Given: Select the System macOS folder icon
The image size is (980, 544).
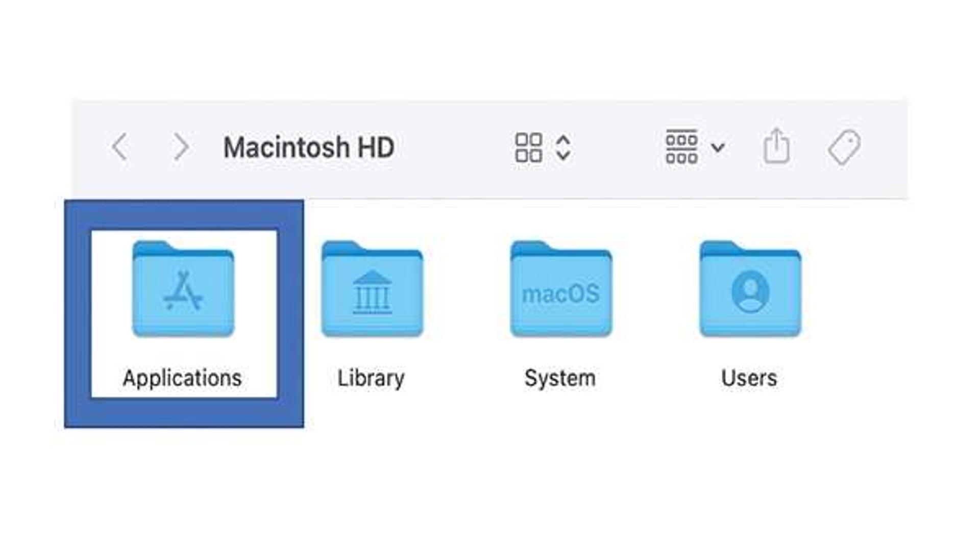Looking at the screenshot, I should (x=561, y=289).
